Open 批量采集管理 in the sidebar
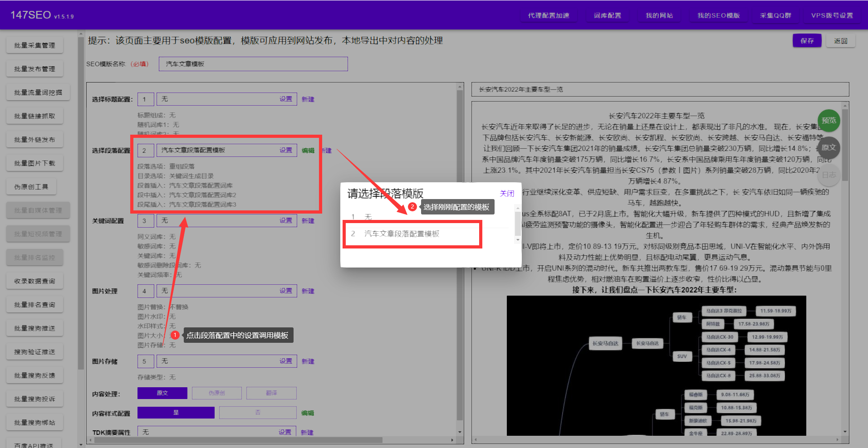Image resolution: width=868 pixels, height=448 pixels. pyautogui.click(x=34, y=45)
